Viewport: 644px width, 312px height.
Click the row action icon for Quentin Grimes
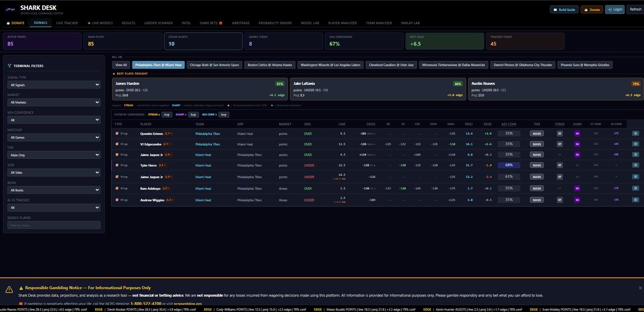(635, 133)
